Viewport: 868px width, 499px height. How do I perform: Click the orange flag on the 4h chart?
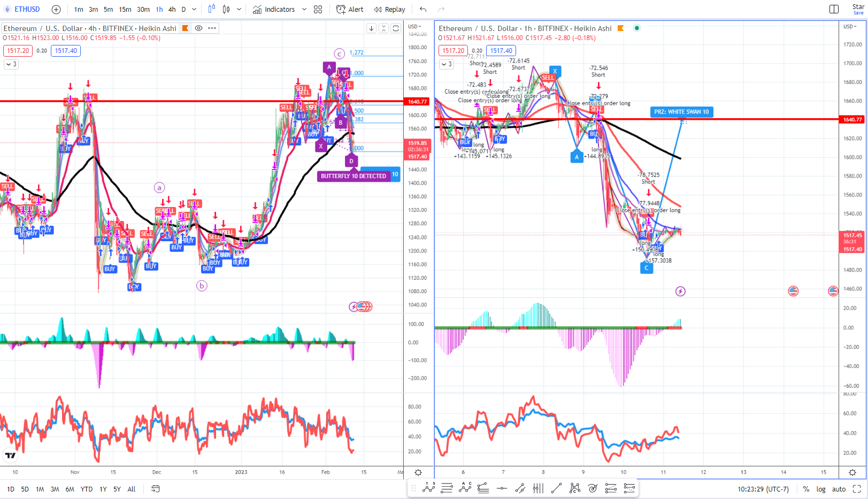pos(186,28)
